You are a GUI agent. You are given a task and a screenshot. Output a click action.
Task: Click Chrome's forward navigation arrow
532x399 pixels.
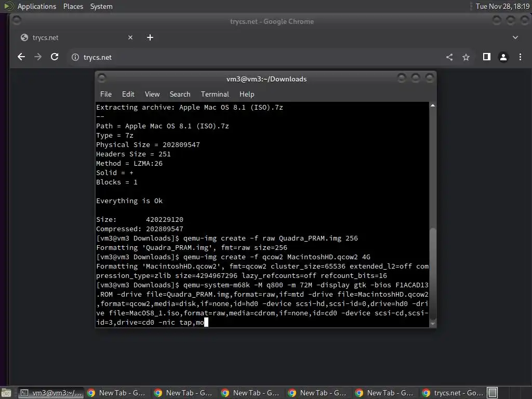(38, 57)
